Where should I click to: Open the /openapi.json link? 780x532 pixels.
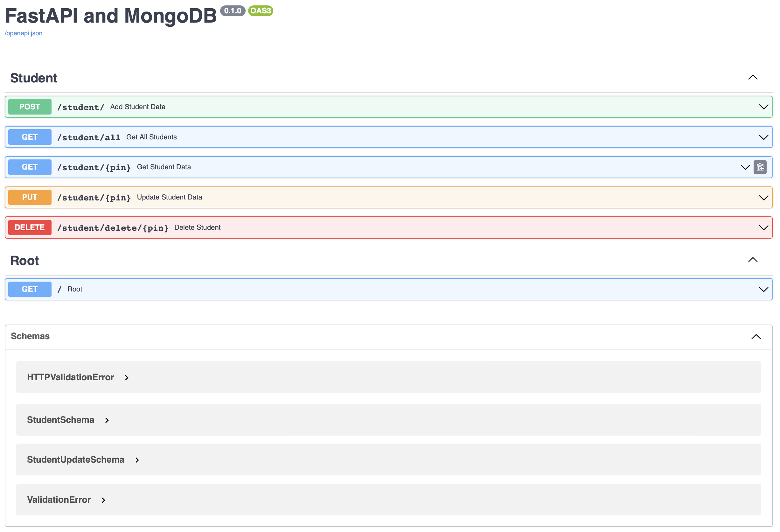click(24, 33)
